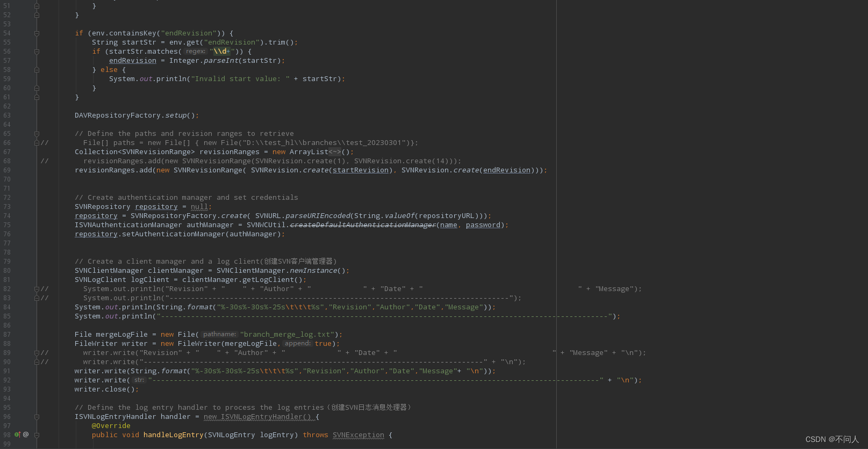Click the @ annotation gutter icon on line 98
868x449 pixels.
(25, 434)
